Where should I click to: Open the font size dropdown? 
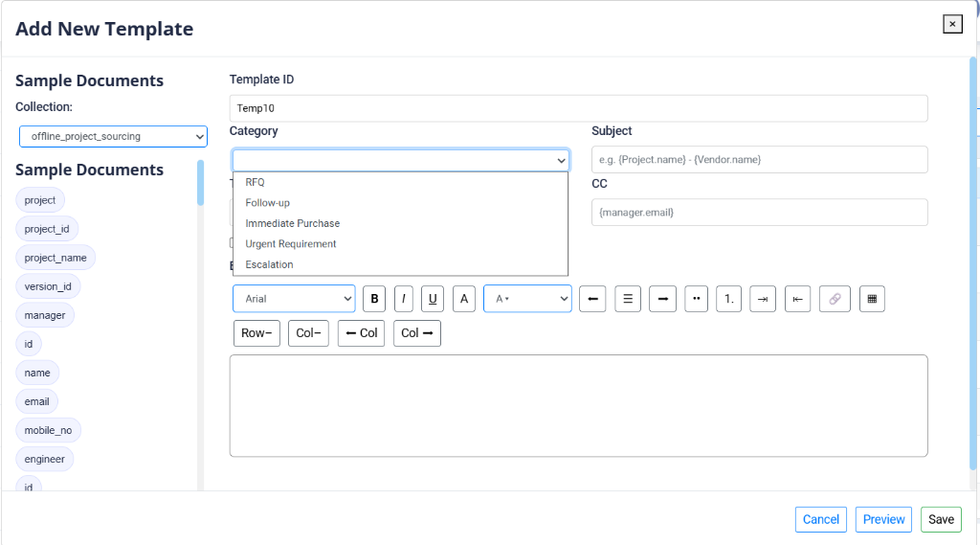[527, 299]
